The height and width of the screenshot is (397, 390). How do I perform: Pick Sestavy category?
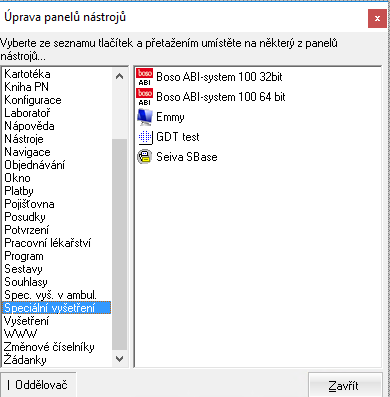[23, 269]
